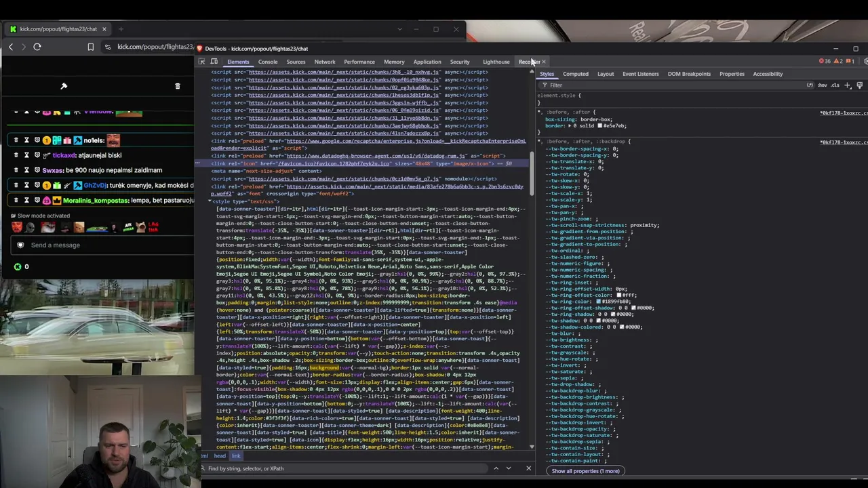This screenshot has width=868, height=488.
Task: Timeout user no1els with hourglass icon
Action: [26, 140]
